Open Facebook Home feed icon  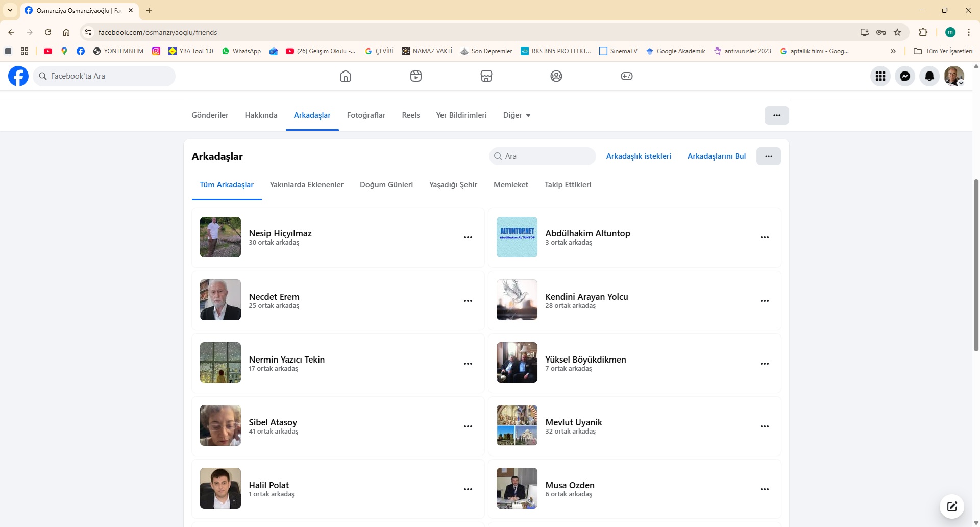point(346,76)
